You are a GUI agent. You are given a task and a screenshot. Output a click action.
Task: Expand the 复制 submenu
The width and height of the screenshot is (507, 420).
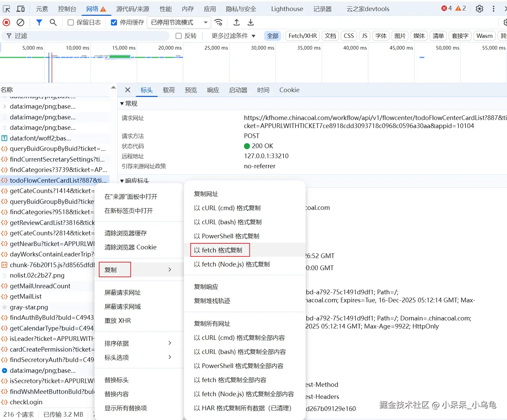[139, 269]
